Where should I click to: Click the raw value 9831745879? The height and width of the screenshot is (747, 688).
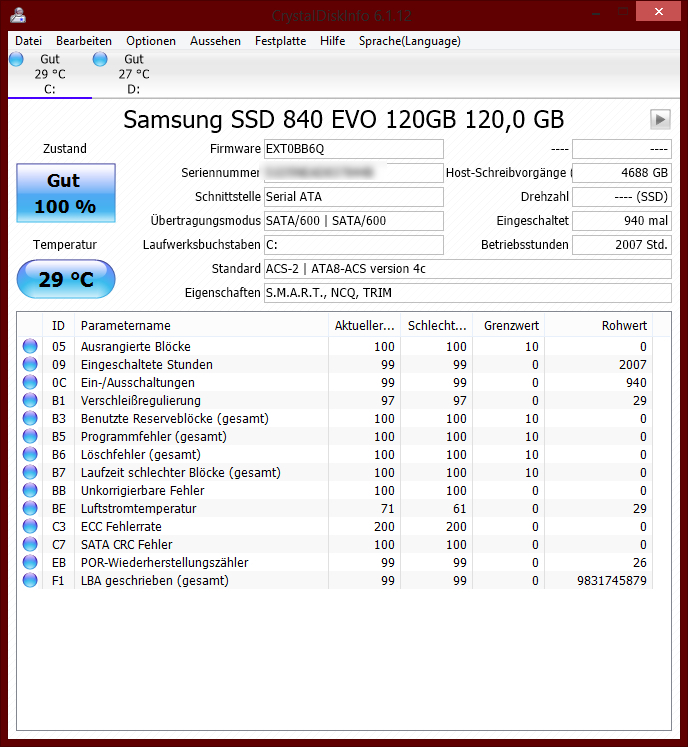tap(612, 581)
